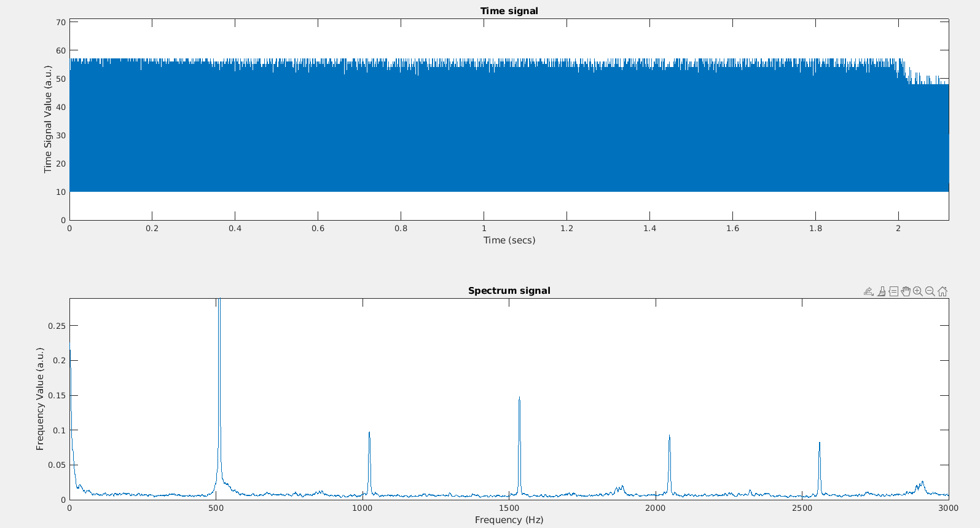Click the spectrum peak tip near 2000 Hz
This screenshot has height=528, width=980.
point(669,436)
